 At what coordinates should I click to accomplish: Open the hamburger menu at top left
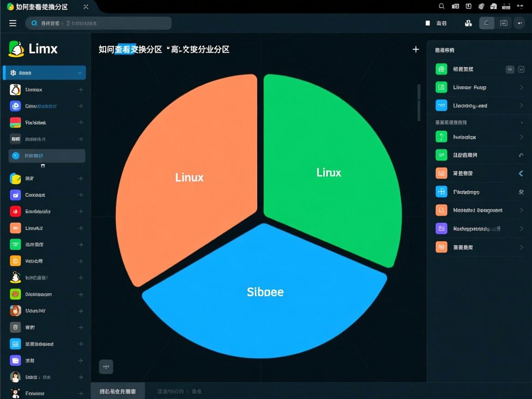(12, 23)
